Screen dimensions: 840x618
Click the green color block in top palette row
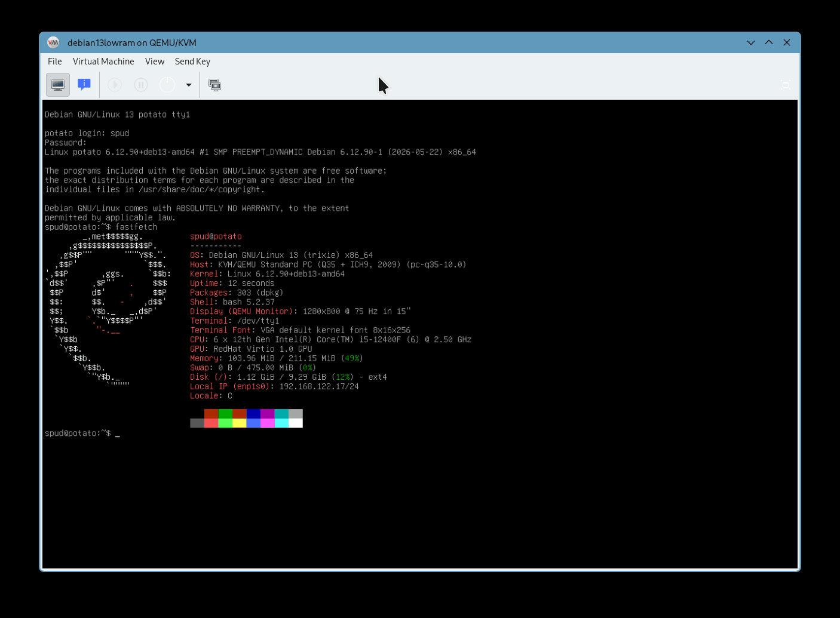tap(225, 414)
